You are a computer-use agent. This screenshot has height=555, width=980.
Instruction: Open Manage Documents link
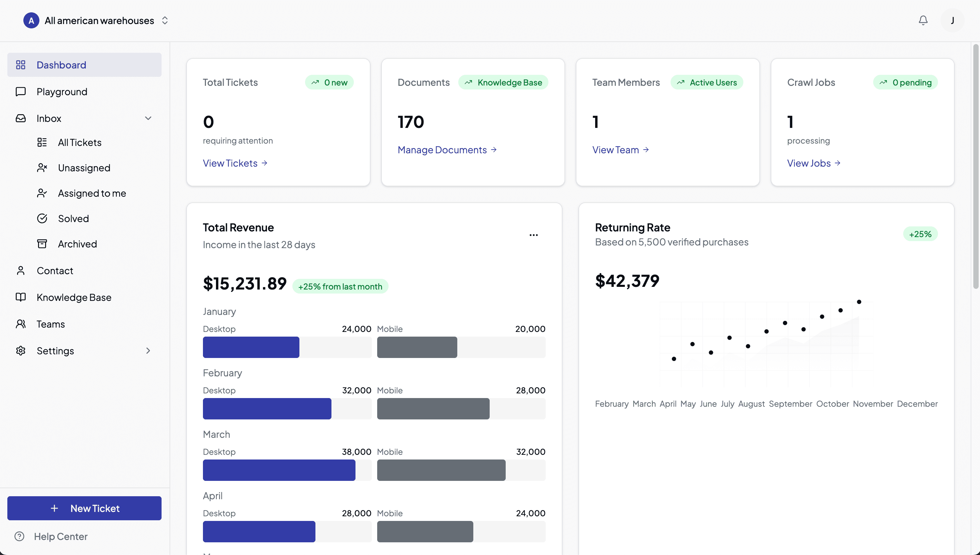click(x=442, y=149)
